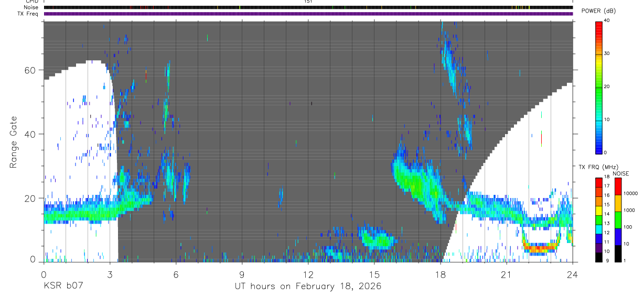Image resolution: width=644 pixels, height=297 pixels.
Task: Click the POWER (dB) color bar
Action: click(x=598, y=87)
